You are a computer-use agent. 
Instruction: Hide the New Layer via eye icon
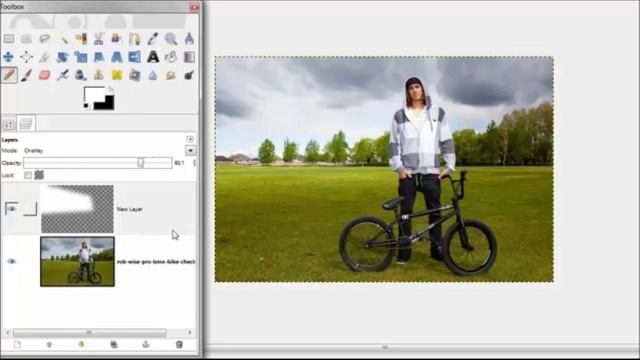point(11,209)
